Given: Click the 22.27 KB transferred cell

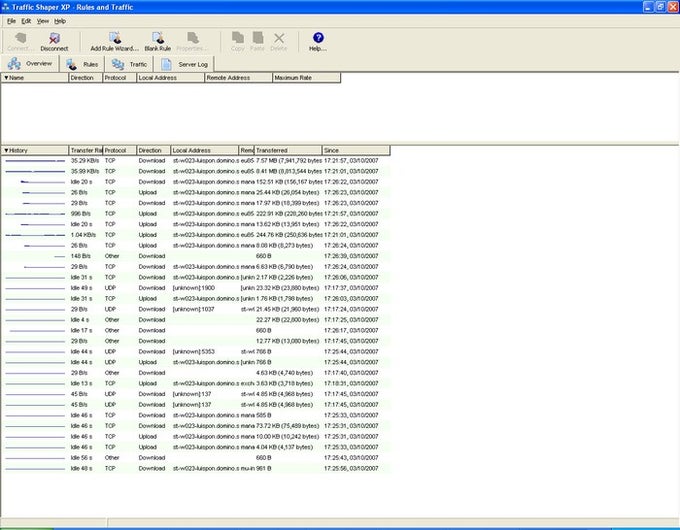Looking at the screenshot, I should (x=288, y=320).
